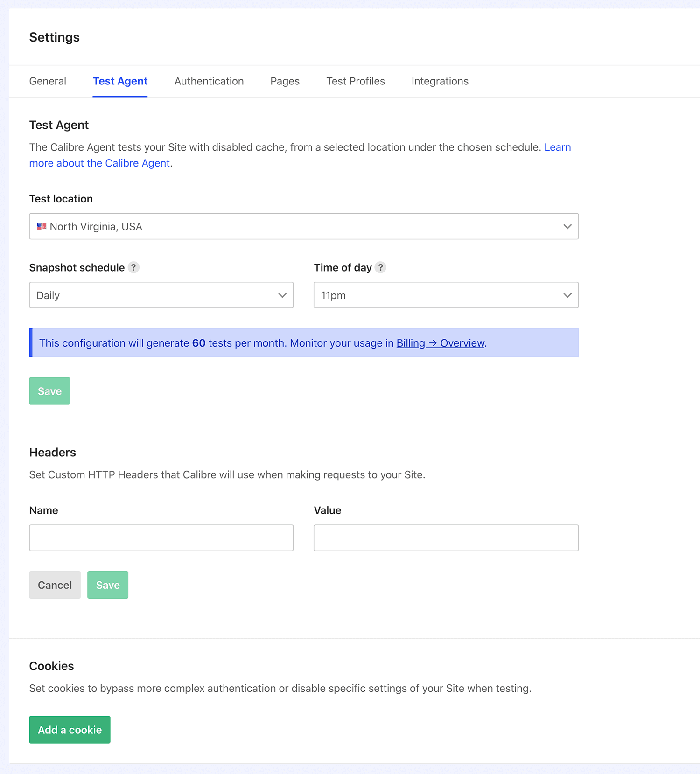Click the US flag in Test location
The image size is (700, 774).
point(42,226)
